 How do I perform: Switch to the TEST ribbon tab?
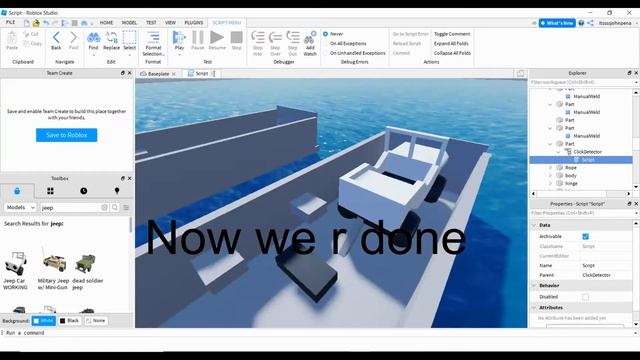coord(151,23)
